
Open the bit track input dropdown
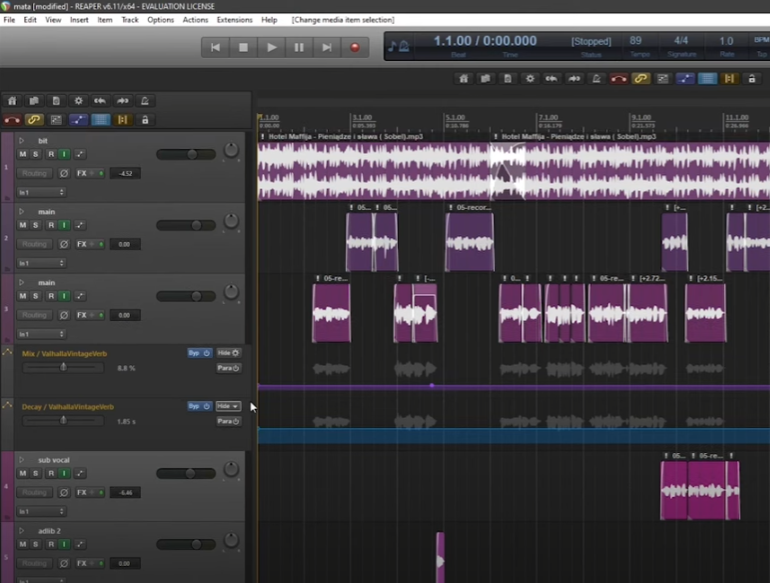(x=41, y=193)
